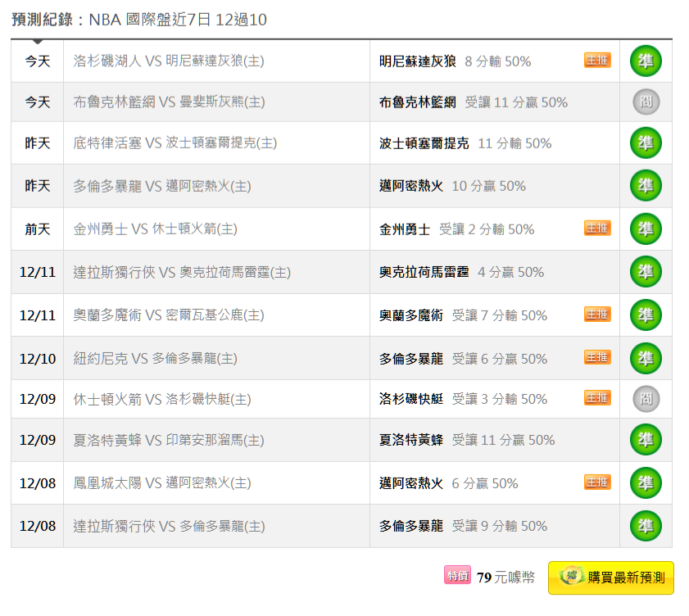The height and width of the screenshot is (616, 689).
Task: Click 12/08 date cell of 達拉斯獨行俠 VS 多倫多暴龍 row
Action: pyautogui.click(x=38, y=526)
